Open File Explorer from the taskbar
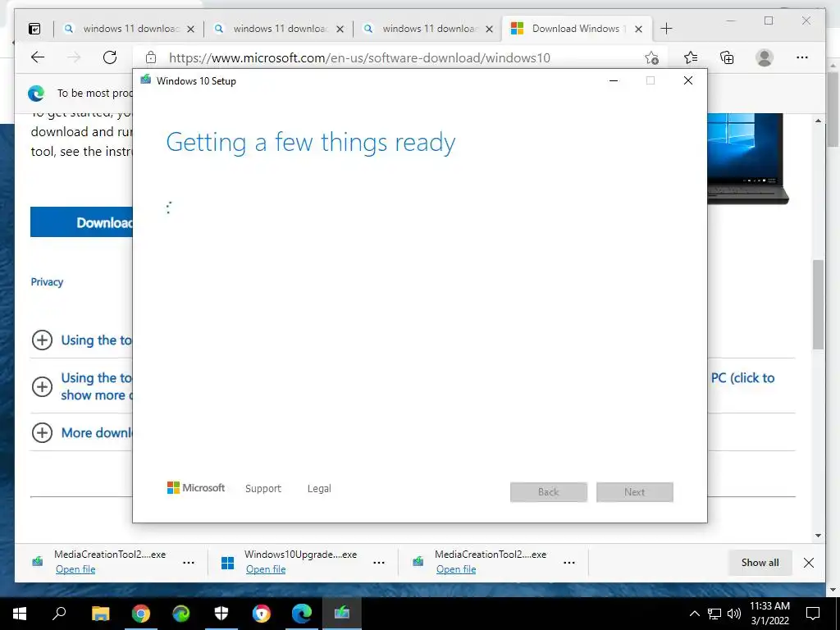This screenshot has width=840, height=630. point(100,614)
